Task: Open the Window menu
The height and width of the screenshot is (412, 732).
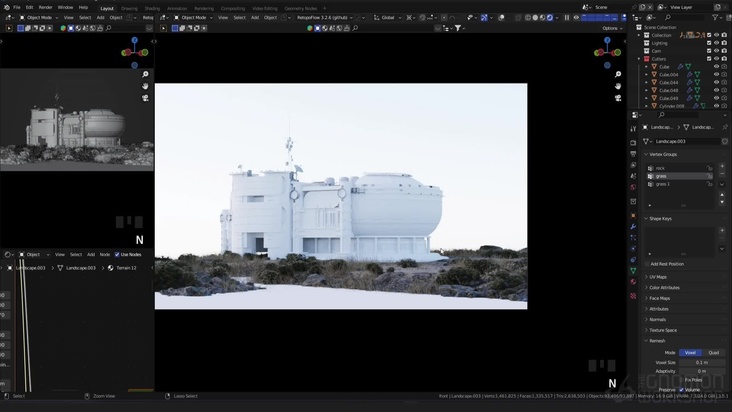Action: [65, 7]
